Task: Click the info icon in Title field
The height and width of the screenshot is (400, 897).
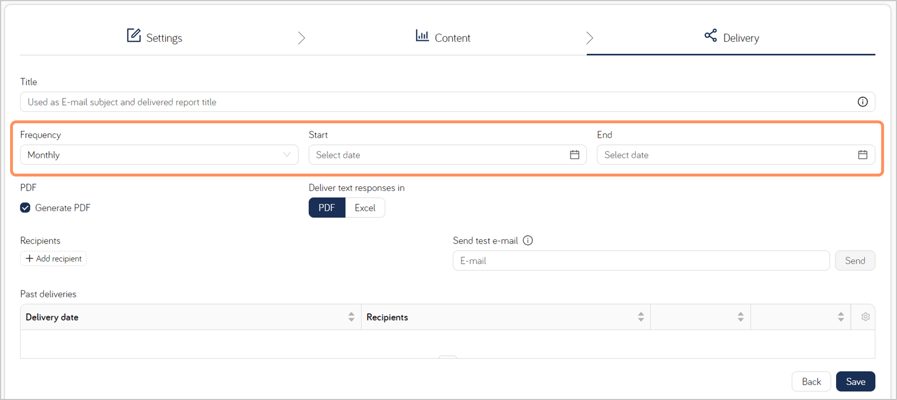Action: (x=863, y=102)
